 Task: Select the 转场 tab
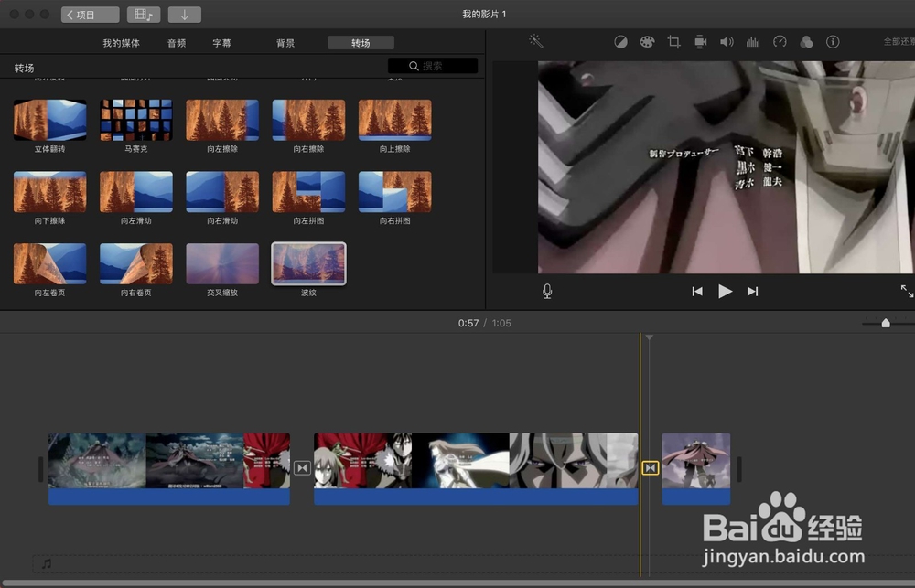(361, 43)
